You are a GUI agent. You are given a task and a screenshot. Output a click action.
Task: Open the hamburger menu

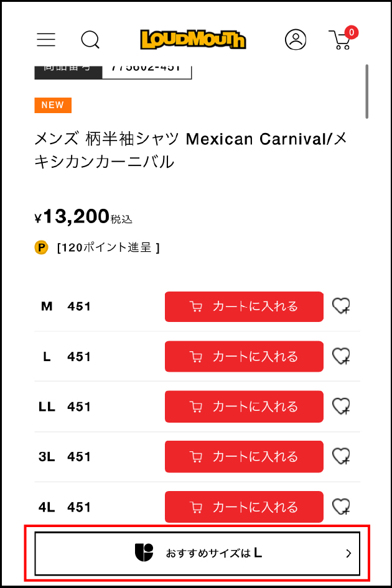tap(46, 40)
